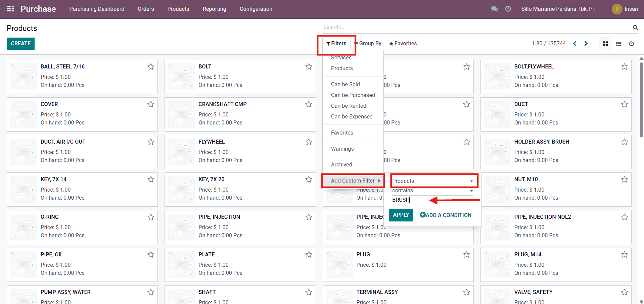Go to previous page of products
Screen dimensions: 644x304
point(574,44)
